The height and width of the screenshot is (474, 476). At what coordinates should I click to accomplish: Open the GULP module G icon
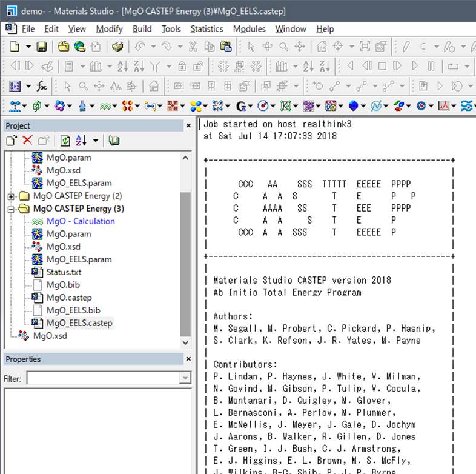(241, 106)
